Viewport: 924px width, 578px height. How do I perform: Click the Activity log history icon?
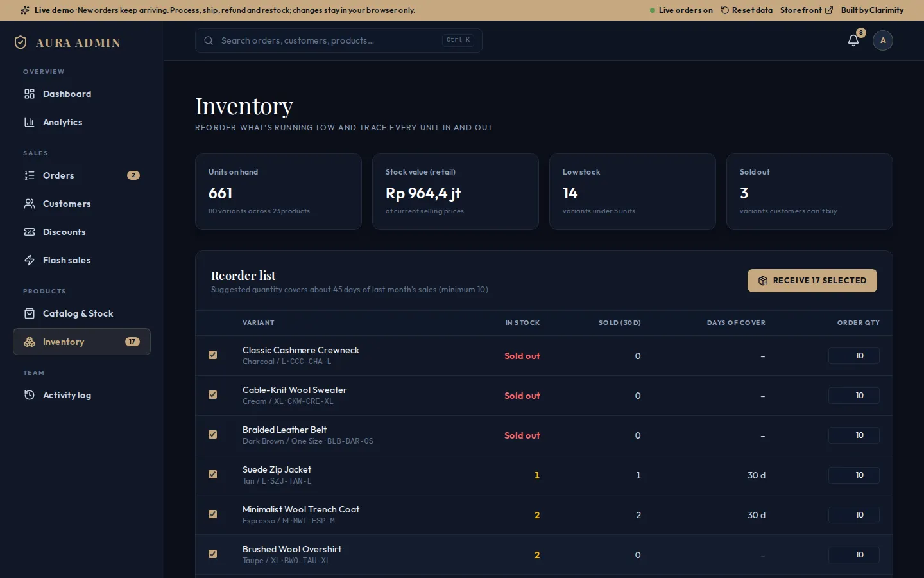pos(30,395)
